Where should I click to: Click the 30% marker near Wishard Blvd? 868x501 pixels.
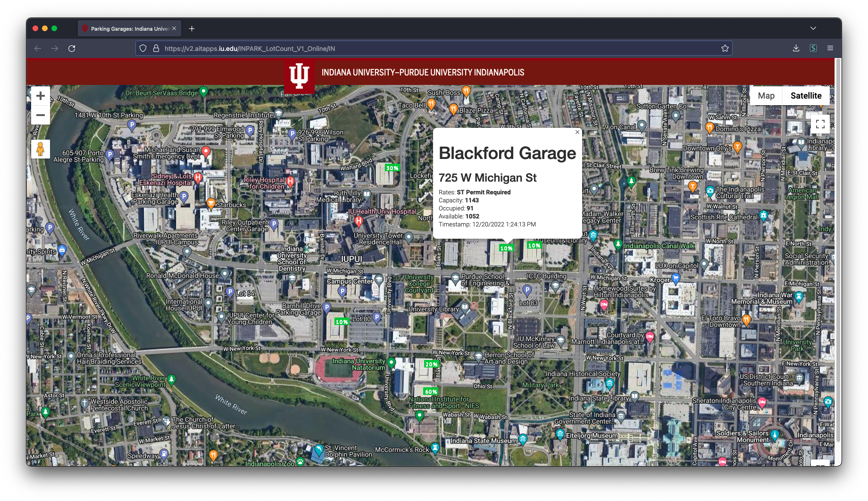point(392,168)
